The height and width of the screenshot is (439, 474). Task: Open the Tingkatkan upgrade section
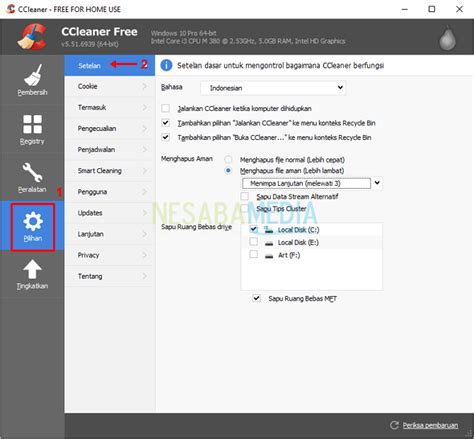[32, 274]
